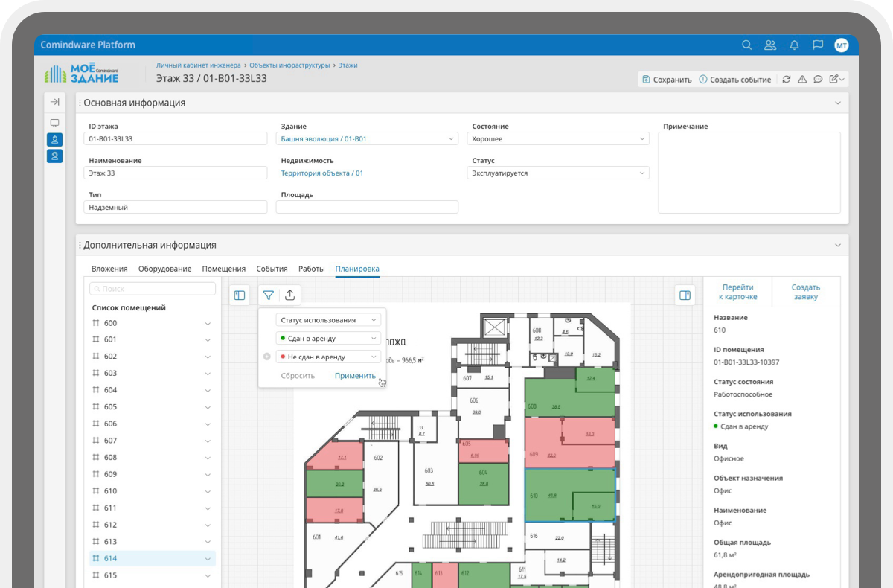Click the Примечание text area
893x588 pixels.
point(749,173)
